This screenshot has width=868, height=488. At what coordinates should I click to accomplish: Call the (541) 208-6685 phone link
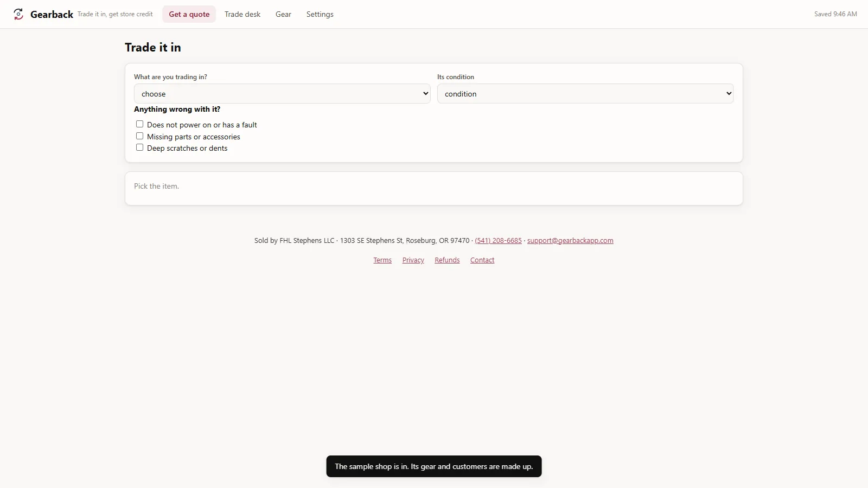(498, 241)
